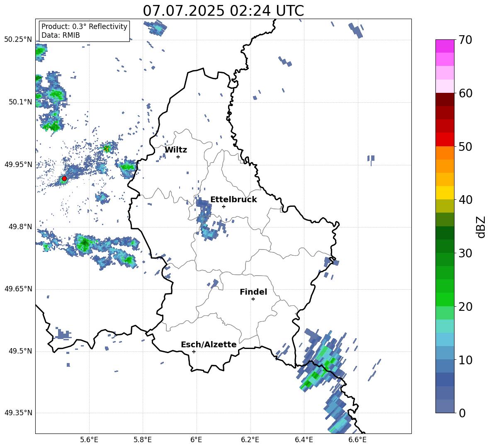Click the Wiltz station cross marker
Viewport: 491px width, 448px height.
178,157
